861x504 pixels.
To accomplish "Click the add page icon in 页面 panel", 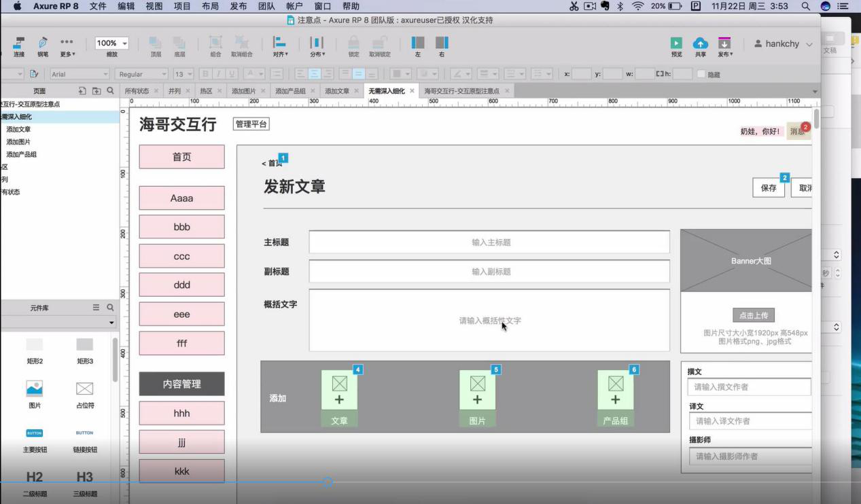I will (83, 90).
